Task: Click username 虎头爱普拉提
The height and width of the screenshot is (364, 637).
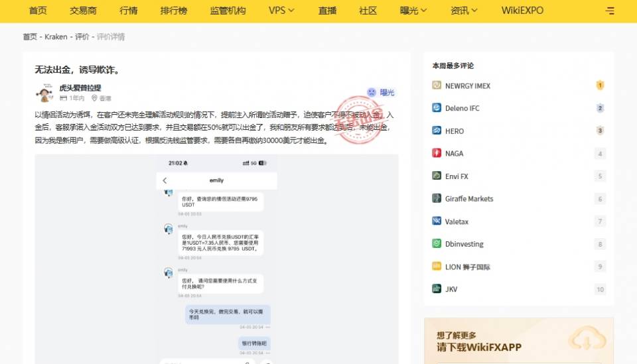Action: 80,88
